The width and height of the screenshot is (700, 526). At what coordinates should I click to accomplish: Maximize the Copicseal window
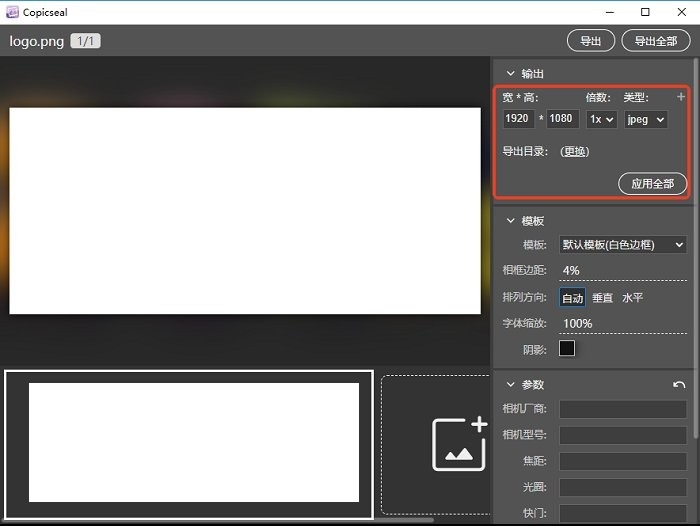[645, 12]
